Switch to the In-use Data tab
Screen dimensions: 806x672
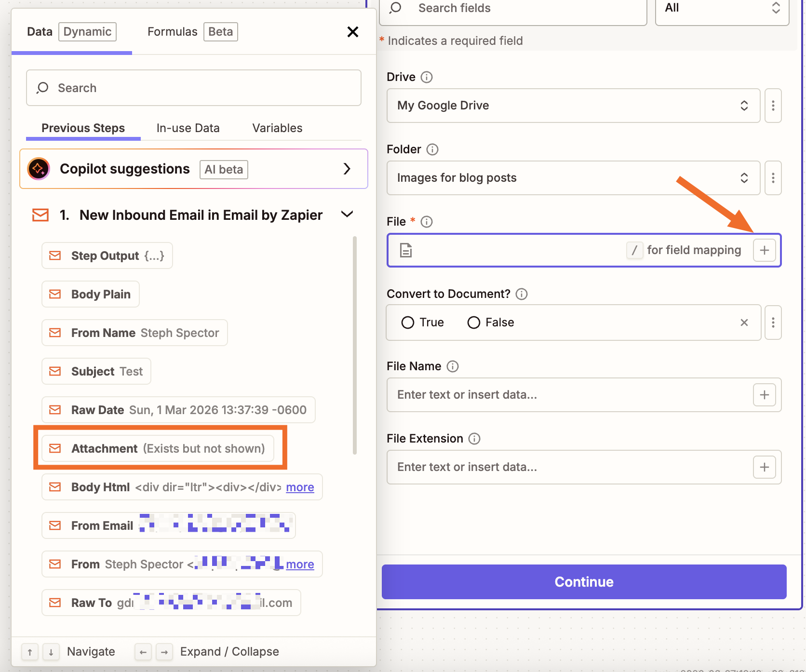pyautogui.click(x=188, y=128)
